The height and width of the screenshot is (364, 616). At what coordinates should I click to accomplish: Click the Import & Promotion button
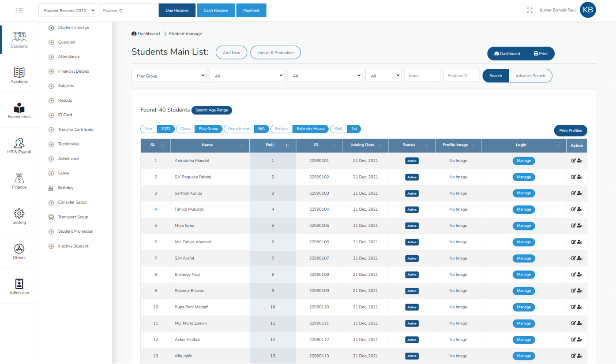point(275,53)
